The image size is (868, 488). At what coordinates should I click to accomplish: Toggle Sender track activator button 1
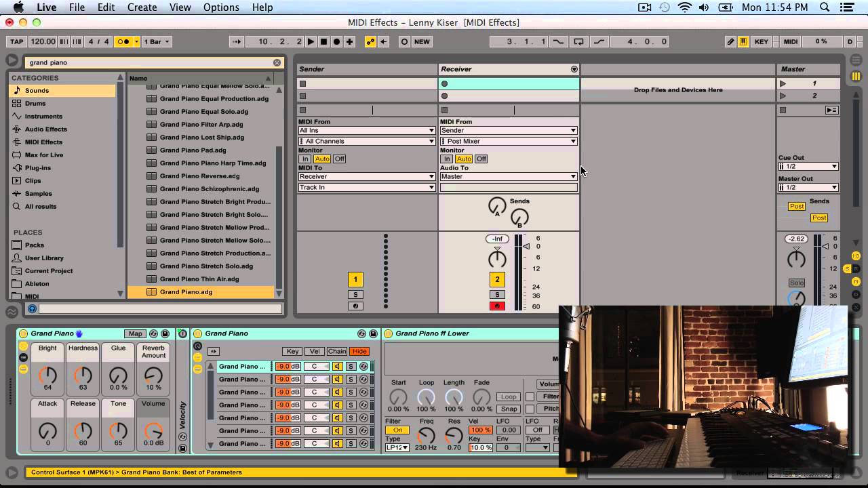click(355, 279)
